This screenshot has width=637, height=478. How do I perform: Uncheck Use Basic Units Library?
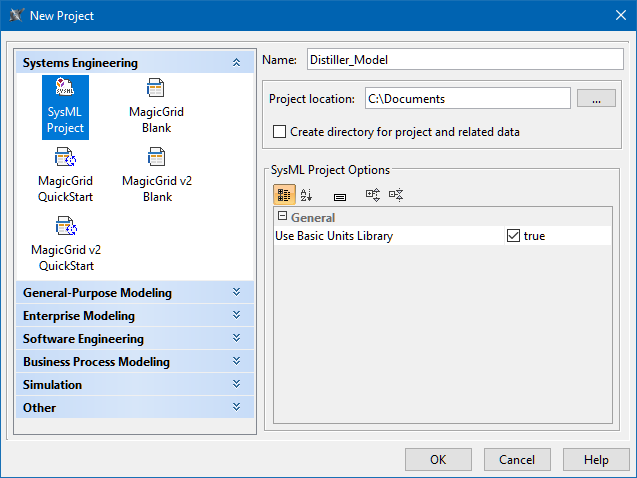(514, 236)
